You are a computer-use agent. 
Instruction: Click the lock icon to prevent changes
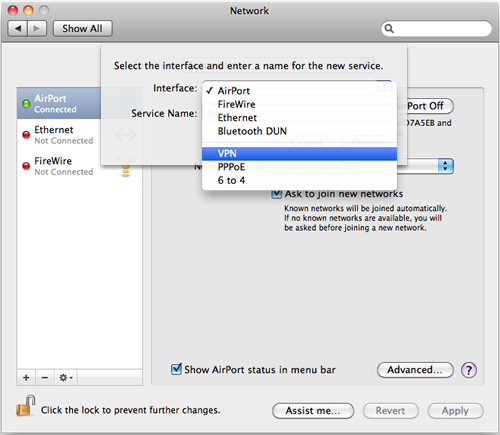click(x=25, y=406)
